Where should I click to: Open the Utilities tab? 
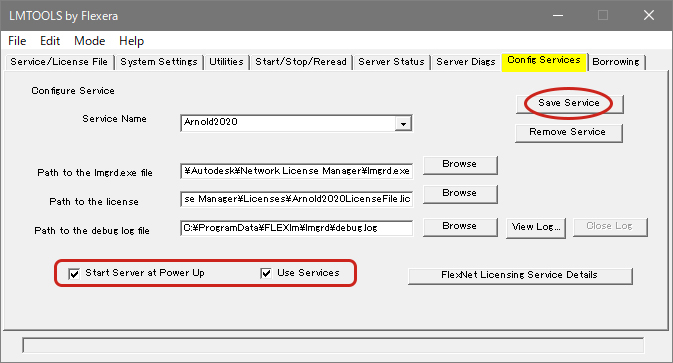pos(226,62)
